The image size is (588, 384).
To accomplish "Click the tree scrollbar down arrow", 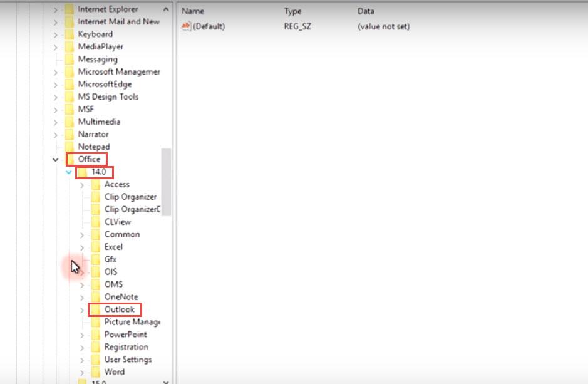I will [x=166, y=381].
